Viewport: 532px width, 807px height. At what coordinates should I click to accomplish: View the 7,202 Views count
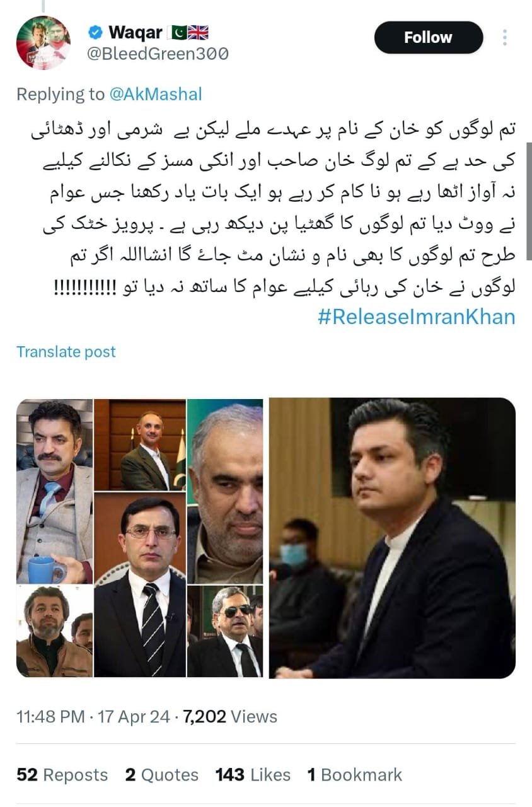(x=230, y=716)
